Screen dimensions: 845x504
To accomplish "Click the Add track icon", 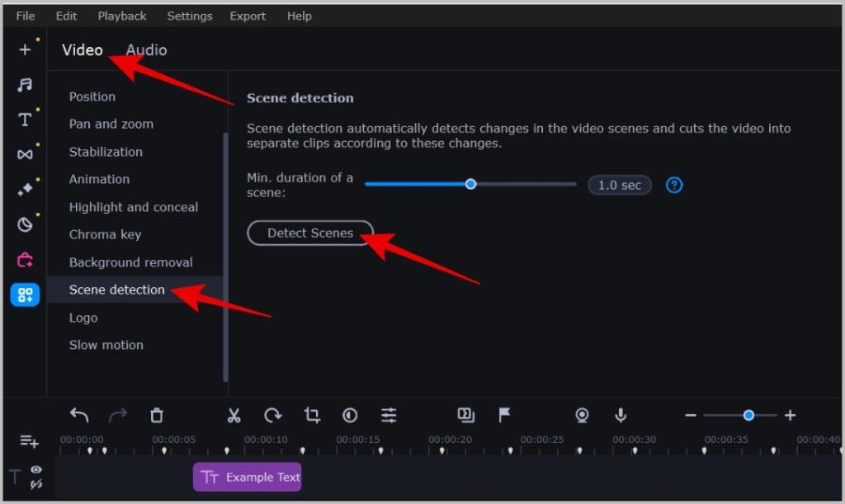I will pyautogui.click(x=29, y=441).
